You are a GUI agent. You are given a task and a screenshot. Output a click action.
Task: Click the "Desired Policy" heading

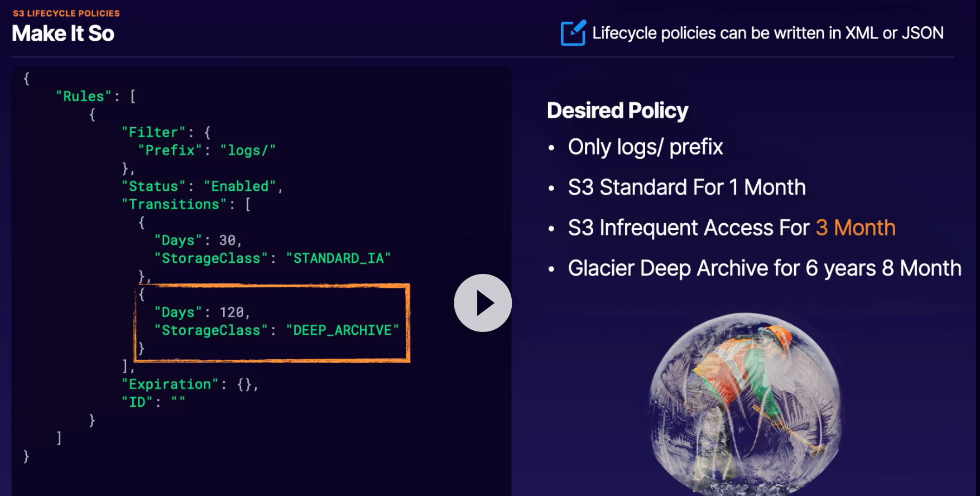[x=617, y=110]
